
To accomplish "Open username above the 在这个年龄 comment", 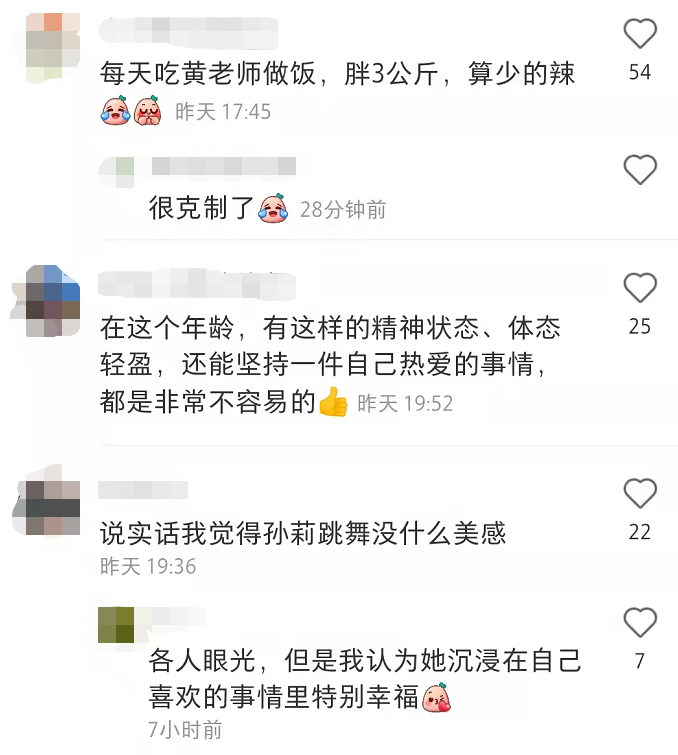I will click(x=197, y=284).
